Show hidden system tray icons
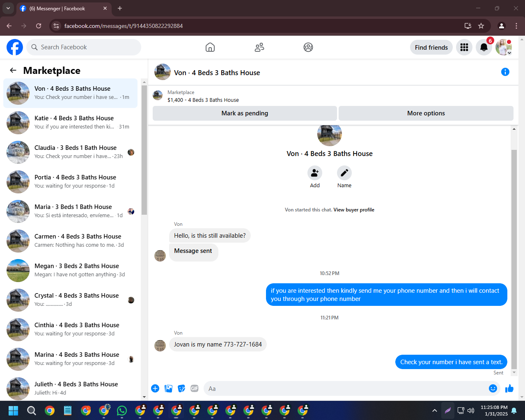Image resolution: width=525 pixels, height=420 pixels. click(434, 410)
